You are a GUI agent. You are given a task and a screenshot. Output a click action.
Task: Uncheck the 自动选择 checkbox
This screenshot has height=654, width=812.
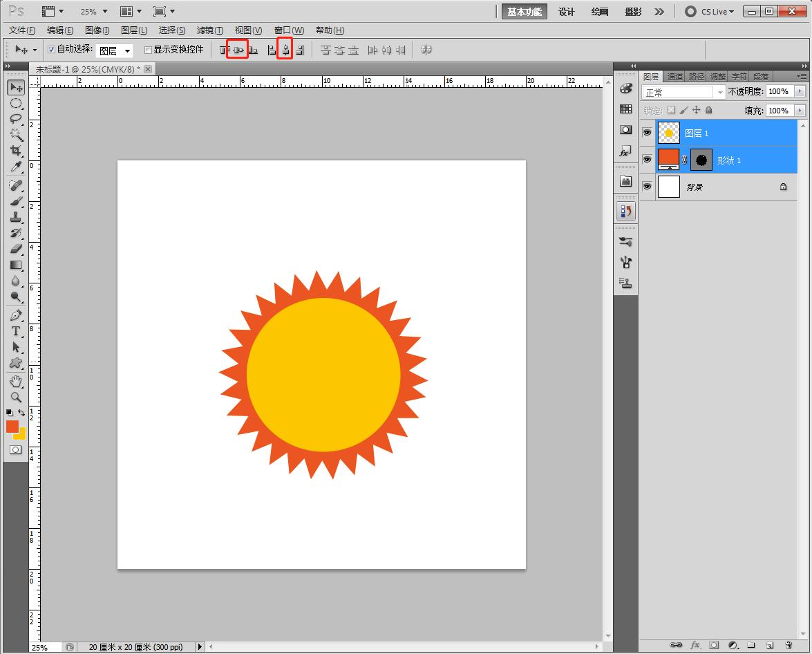[51, 50]
